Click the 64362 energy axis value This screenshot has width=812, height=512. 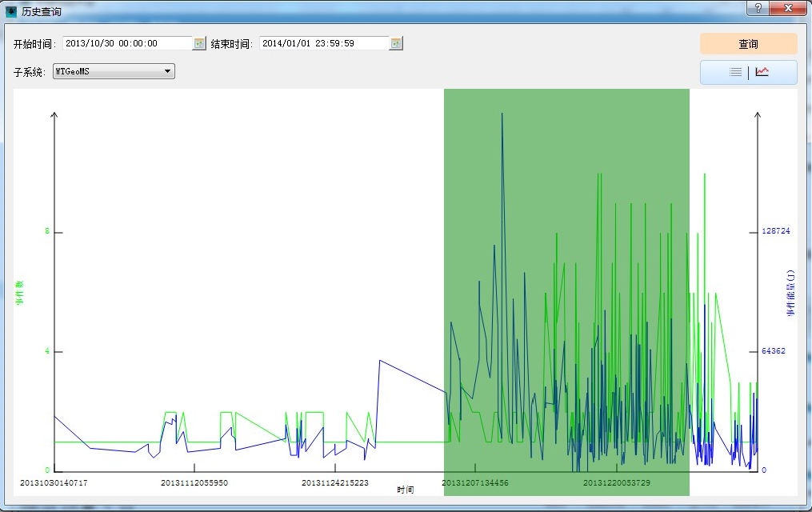774,351
